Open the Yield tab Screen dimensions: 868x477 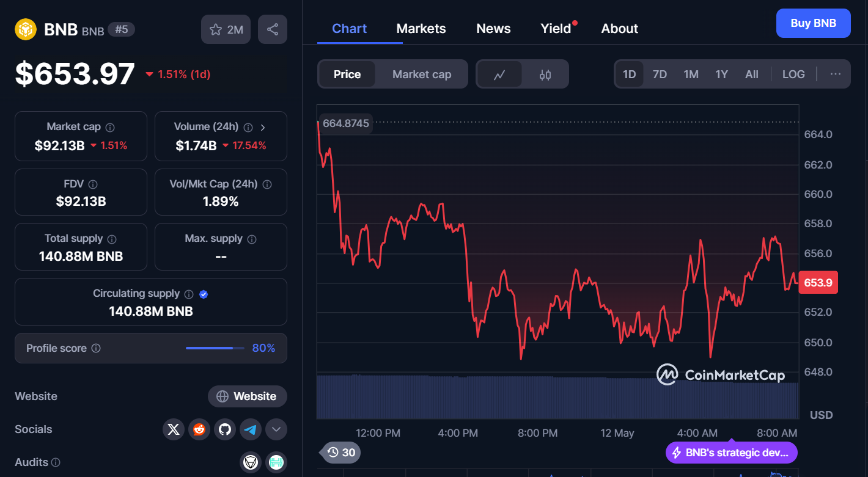[556, 29]
